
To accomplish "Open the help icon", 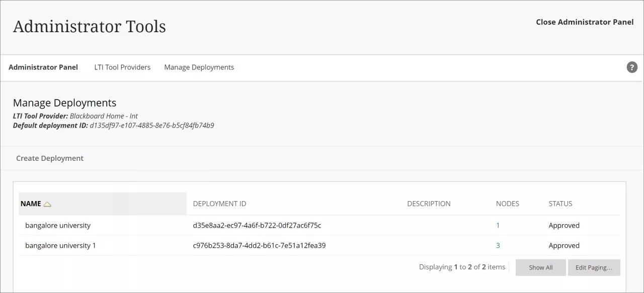I will click(x=632, y=67).
